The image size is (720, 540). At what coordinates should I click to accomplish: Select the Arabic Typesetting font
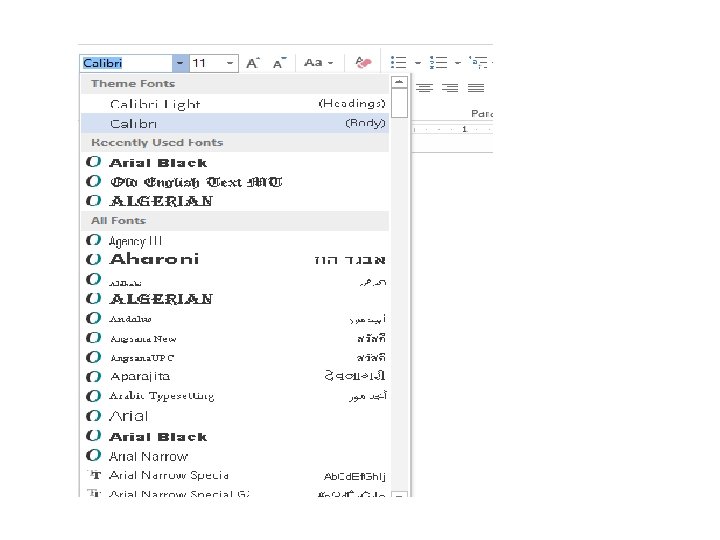coord(235,396)
